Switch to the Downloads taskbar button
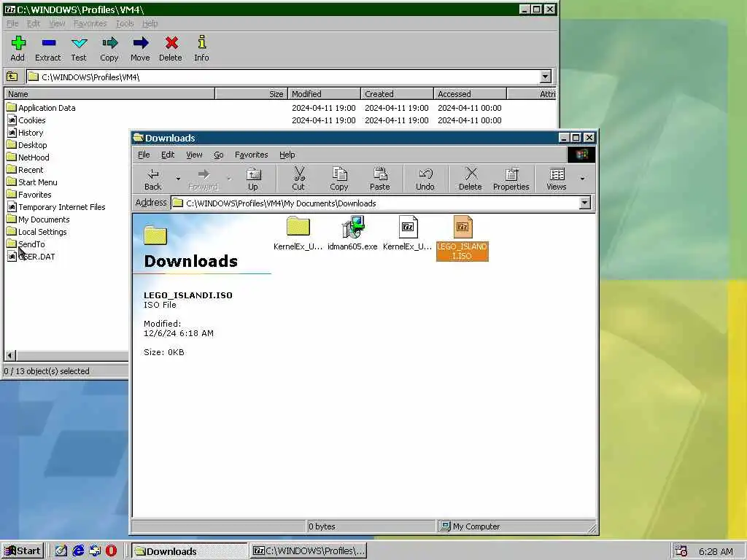 190,551
